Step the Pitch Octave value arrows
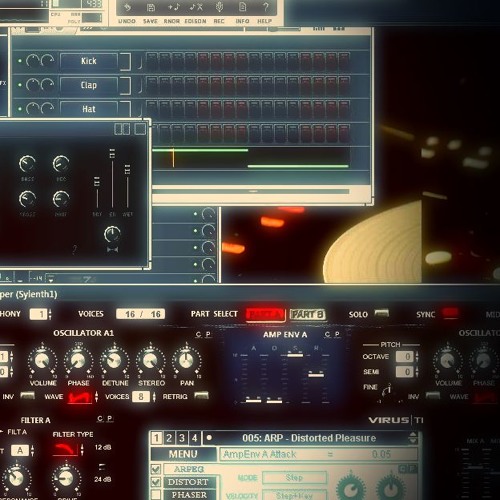Viewport: 500px width, 500px height. [417, 357]
